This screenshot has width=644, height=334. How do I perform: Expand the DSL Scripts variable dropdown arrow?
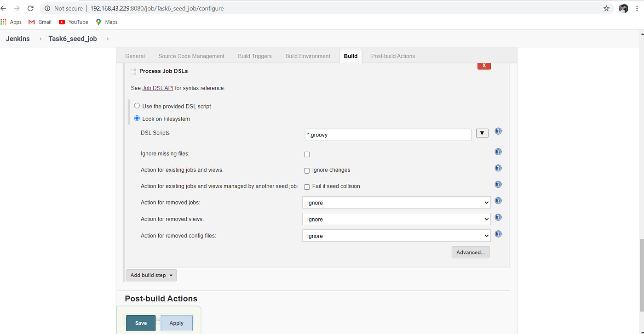coord(482,133)
